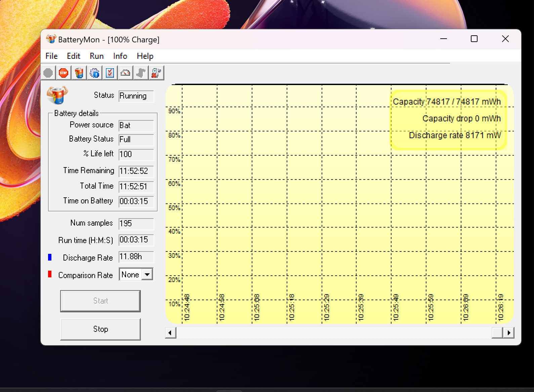Click the blue Discharge Rate color marker

click(50, 257)
